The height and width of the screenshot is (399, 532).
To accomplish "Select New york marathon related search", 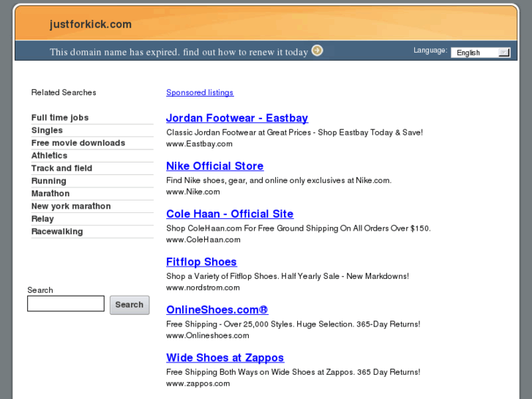I will click(x=71, y=206).
